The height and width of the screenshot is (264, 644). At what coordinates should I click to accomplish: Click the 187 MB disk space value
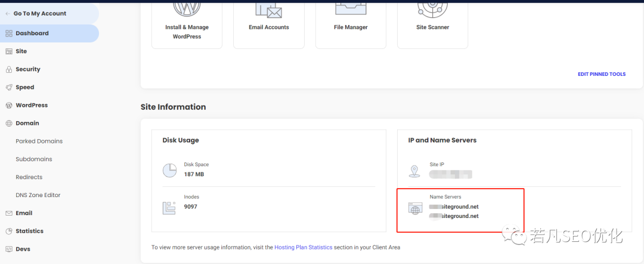point(194,174)
